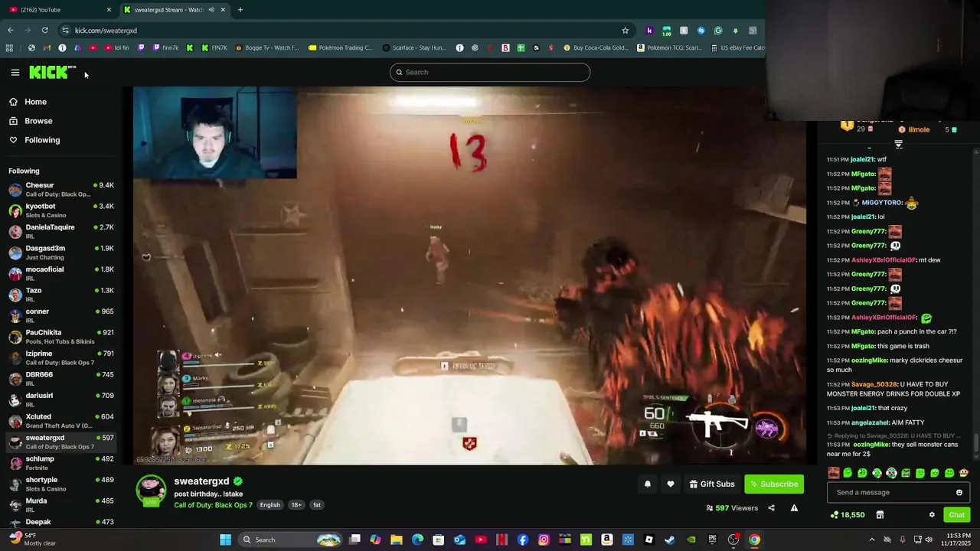Open the 'Scarface - Stay Hun...' bookmark

[x=414, y=47]
